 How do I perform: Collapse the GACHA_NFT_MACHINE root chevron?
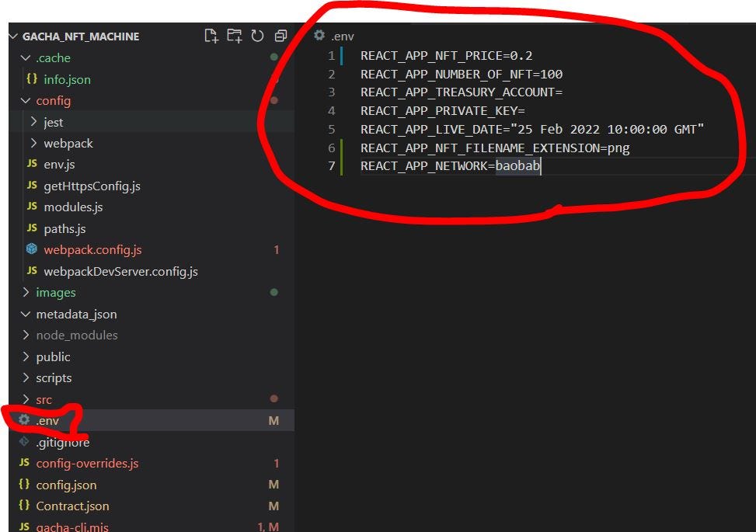coord(13,37)
